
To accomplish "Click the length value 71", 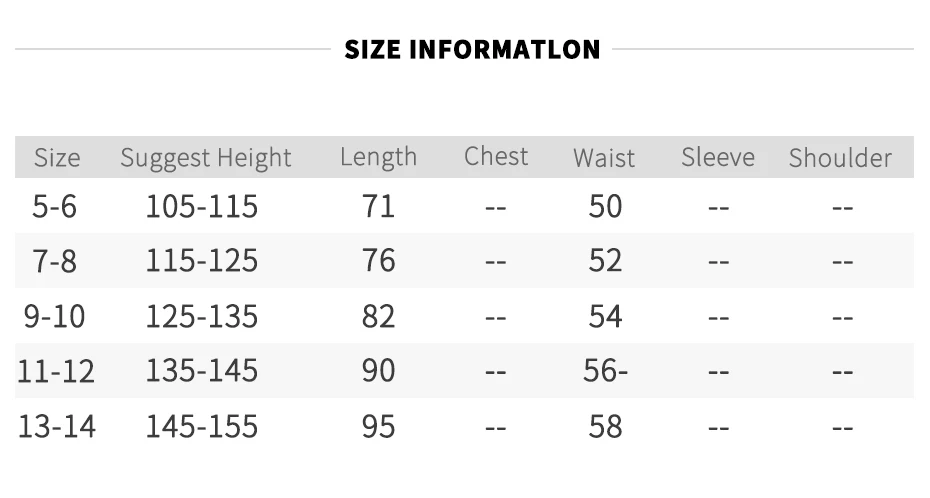I will point(379,206).
